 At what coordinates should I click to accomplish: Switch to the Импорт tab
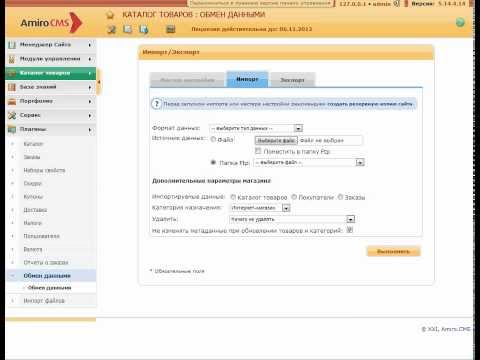click(x=247, y=79)
